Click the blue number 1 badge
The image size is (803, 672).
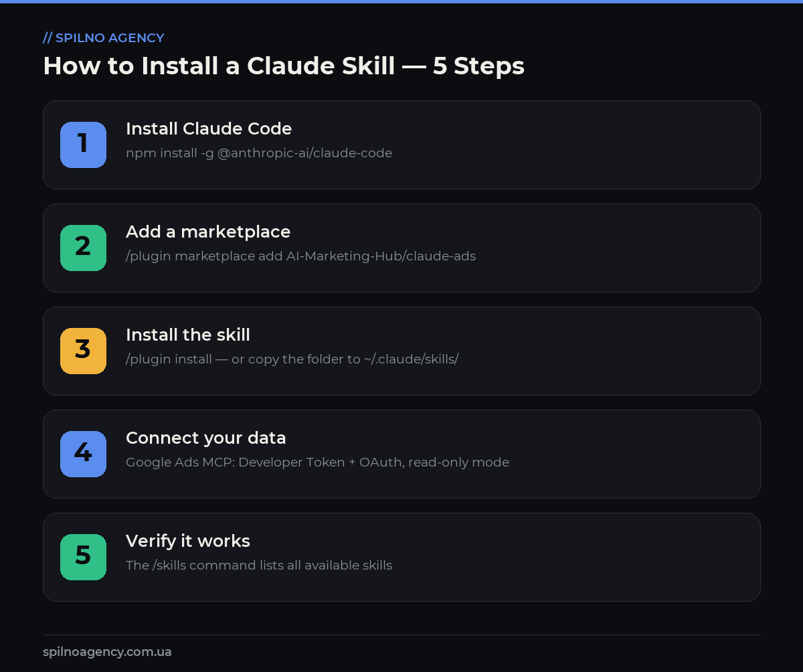(83, 145)
